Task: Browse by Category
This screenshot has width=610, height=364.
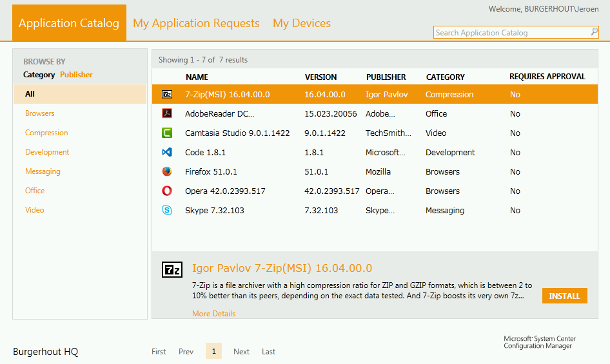Action: pos(39,75)
